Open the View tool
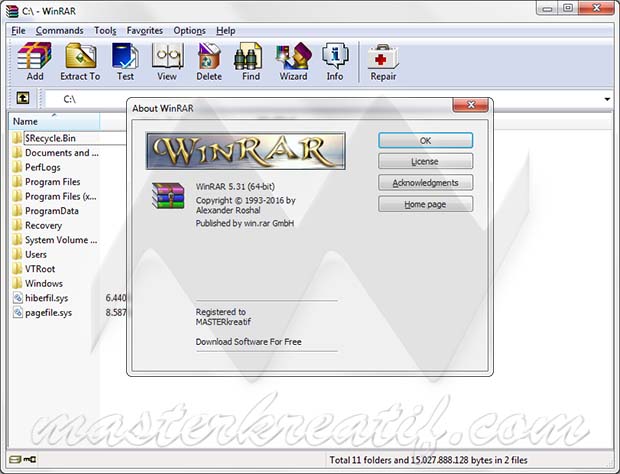This screenshot has height=474, width=620. point(167,61)
